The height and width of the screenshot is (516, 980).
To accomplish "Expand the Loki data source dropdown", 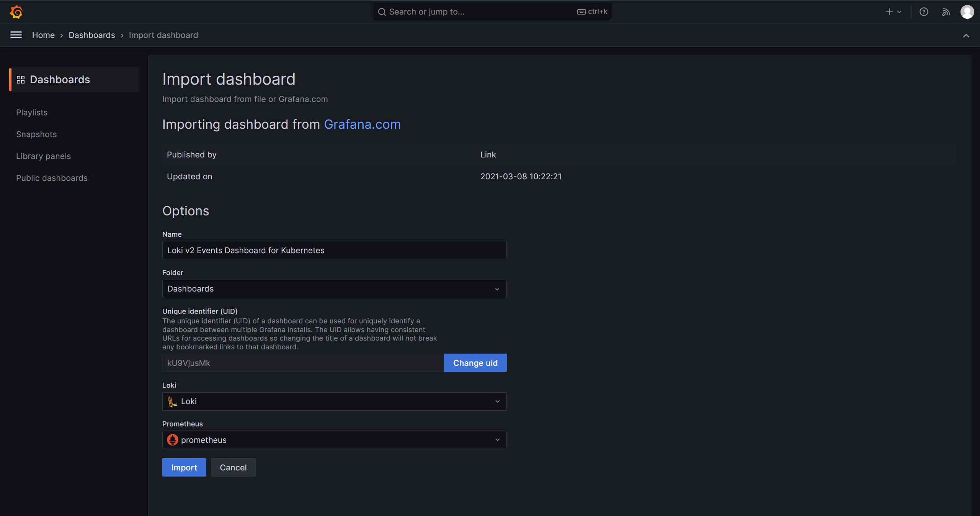I will click(x=335, y=401).
